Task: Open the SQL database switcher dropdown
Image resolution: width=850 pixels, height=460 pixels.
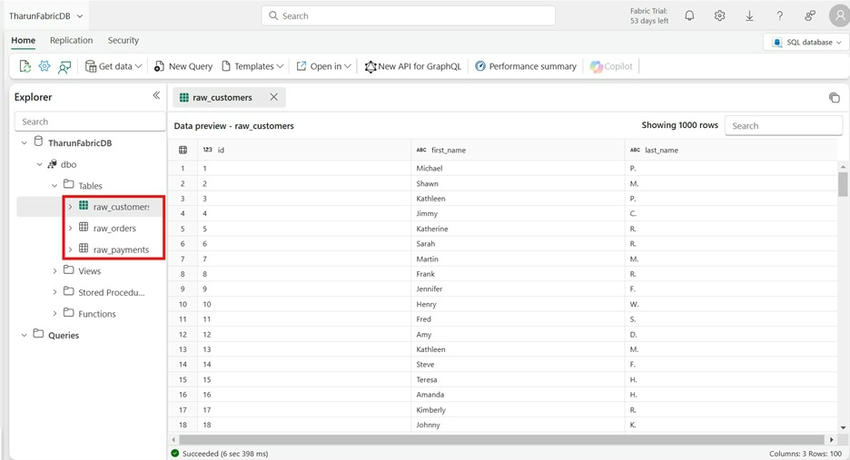Action: [x=807, y=42]
